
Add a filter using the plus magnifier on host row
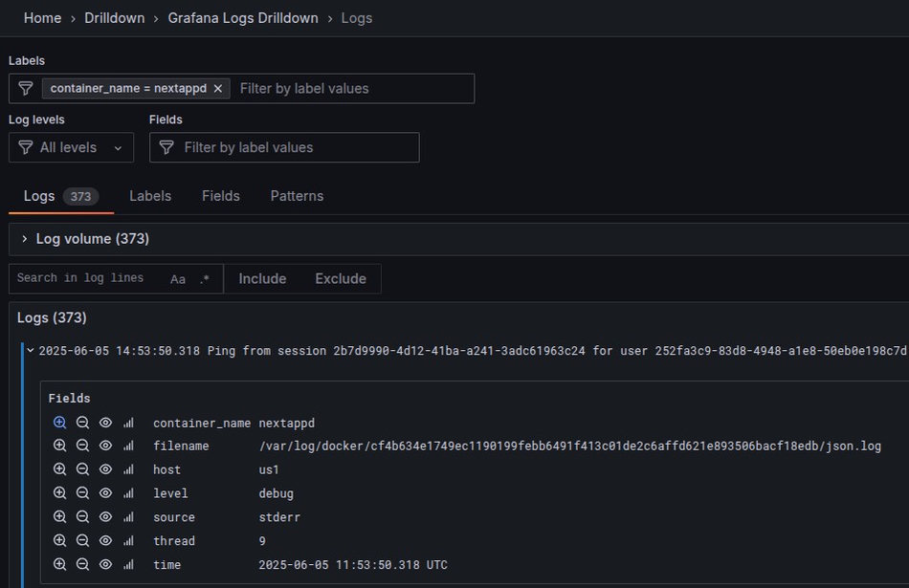pos(59,469)
